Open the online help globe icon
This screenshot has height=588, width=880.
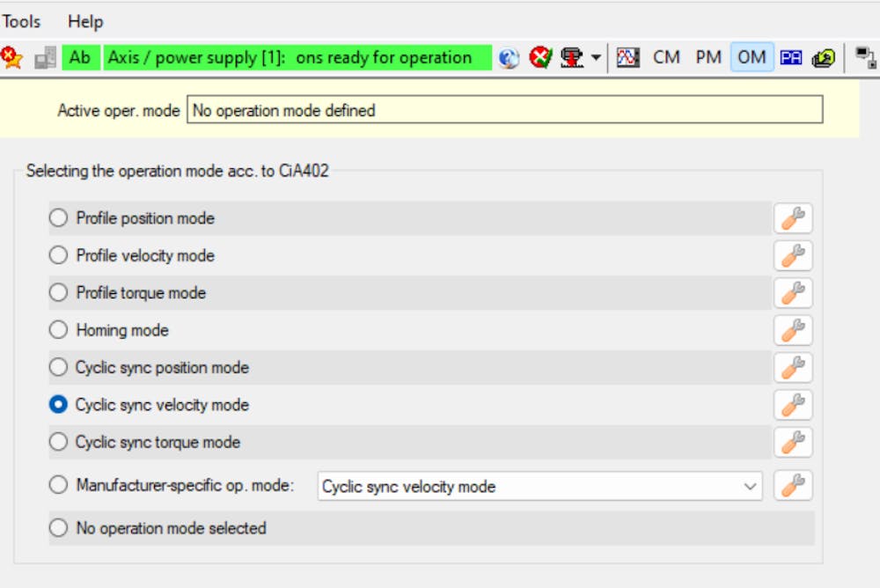click(509, 57)
